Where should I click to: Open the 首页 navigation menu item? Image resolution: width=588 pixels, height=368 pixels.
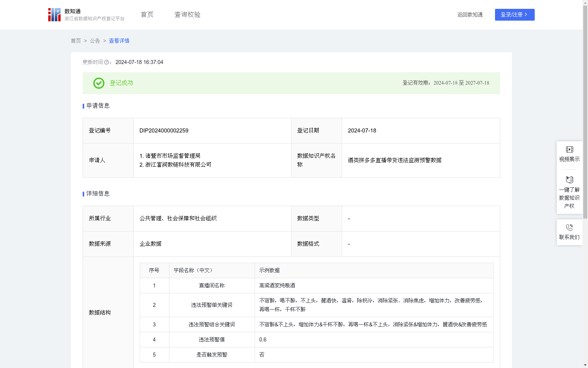(147, 15)
